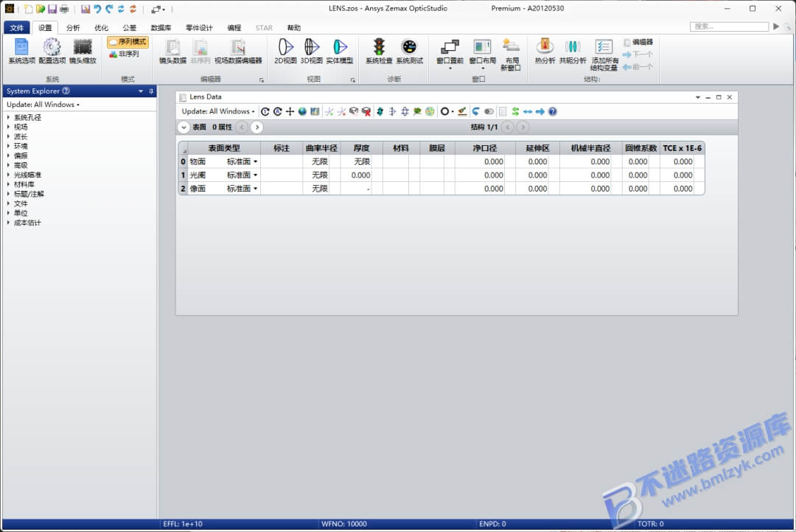Expand 波长 tree node

(8, 136)
